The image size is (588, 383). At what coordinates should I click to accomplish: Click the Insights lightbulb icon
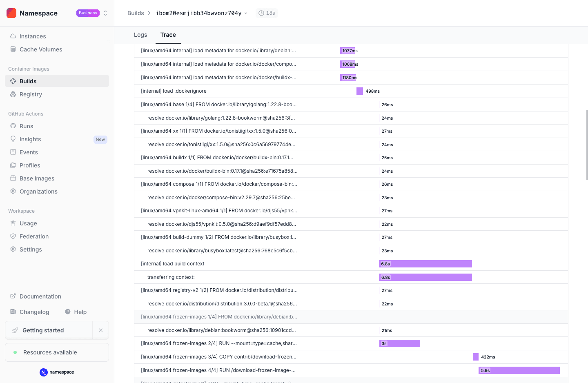[x=13, y=139]
